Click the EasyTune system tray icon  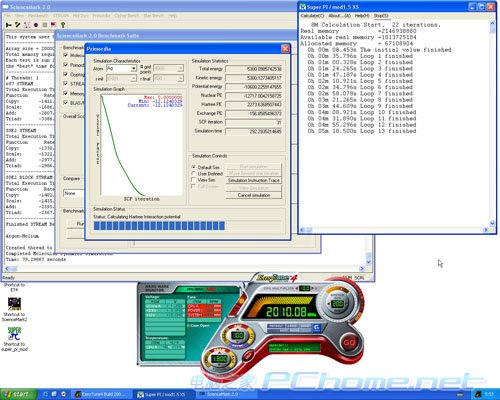click(x=478, y=395)
